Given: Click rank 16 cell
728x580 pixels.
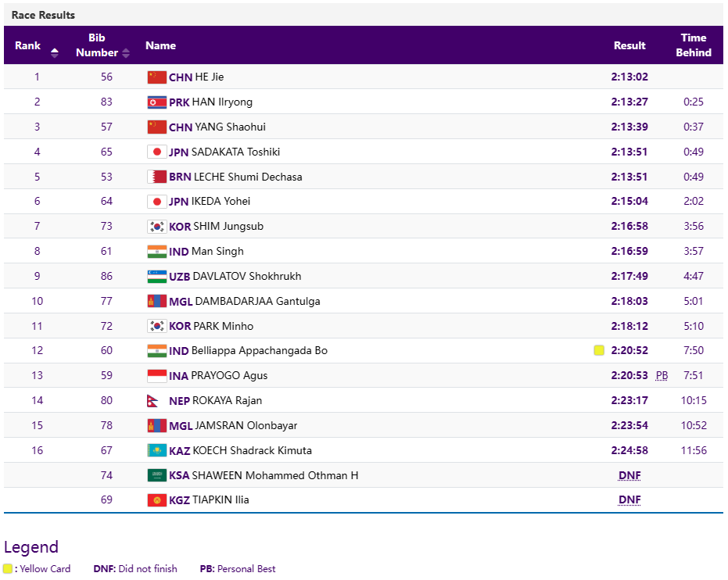Looking at the screenshot, I should (38, 450).
